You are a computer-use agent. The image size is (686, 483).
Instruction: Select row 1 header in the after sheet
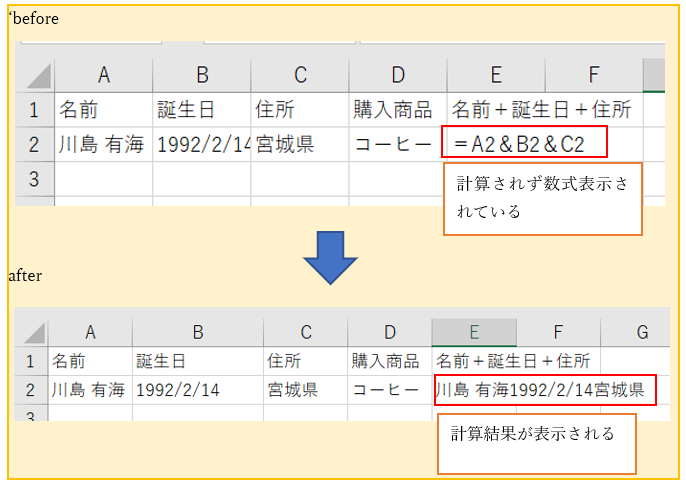point(30,361)
